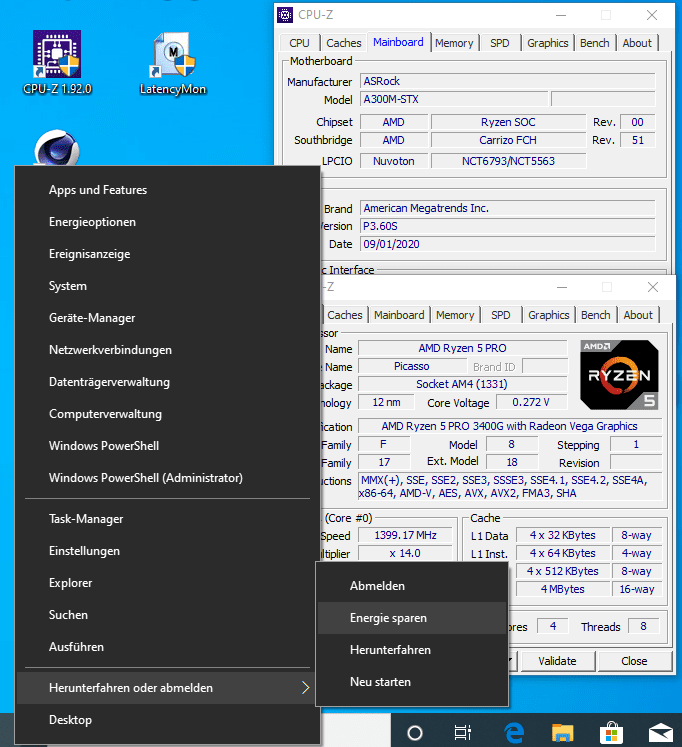Open Explorer from the menu
The height and width of the screenshot is (747, 682).
click(x=167, y=583)
